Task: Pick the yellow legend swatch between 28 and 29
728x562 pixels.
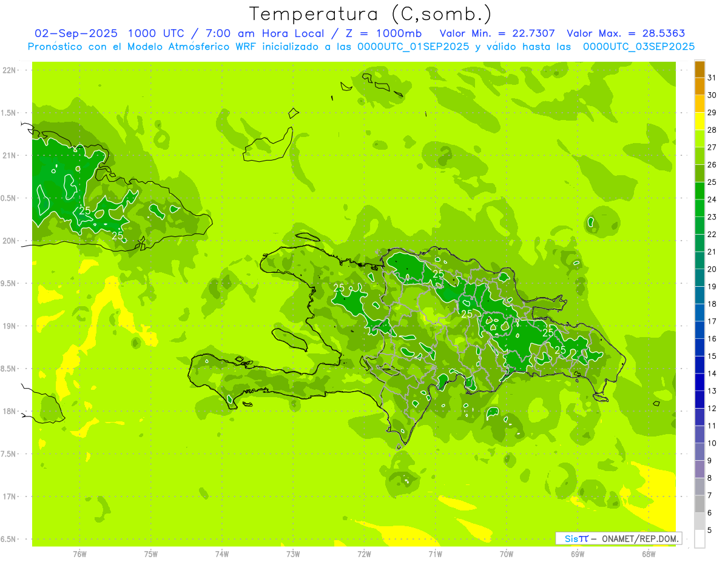Action: 699,121
